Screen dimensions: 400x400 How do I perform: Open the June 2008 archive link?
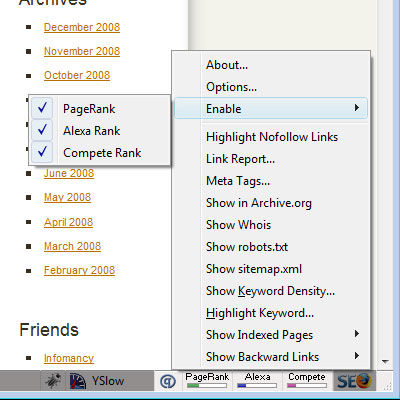[x=69, y=173]
